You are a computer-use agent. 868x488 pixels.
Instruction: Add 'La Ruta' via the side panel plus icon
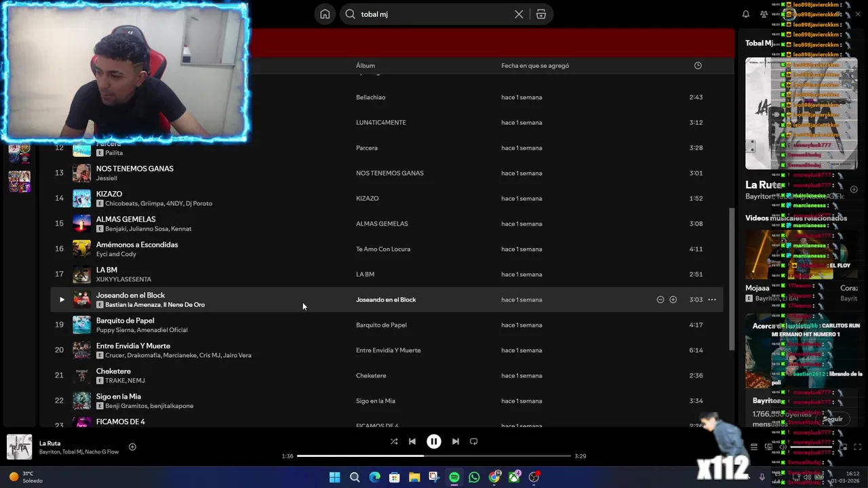pos(854,189)
